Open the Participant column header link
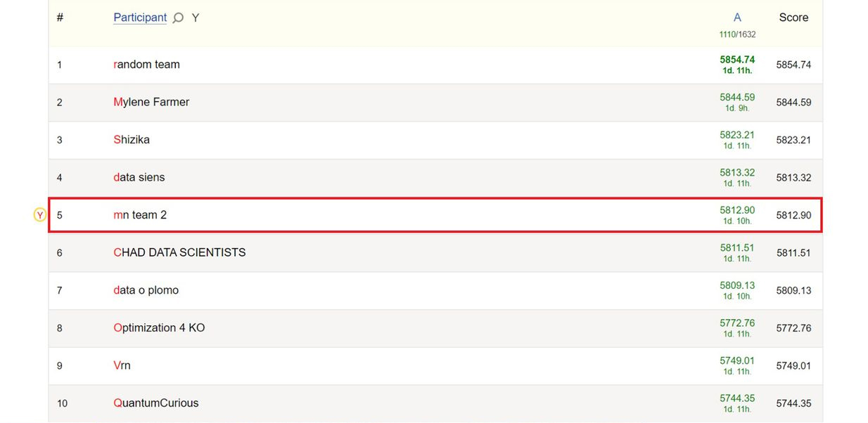Screen dimensions: 868x423 140,18
